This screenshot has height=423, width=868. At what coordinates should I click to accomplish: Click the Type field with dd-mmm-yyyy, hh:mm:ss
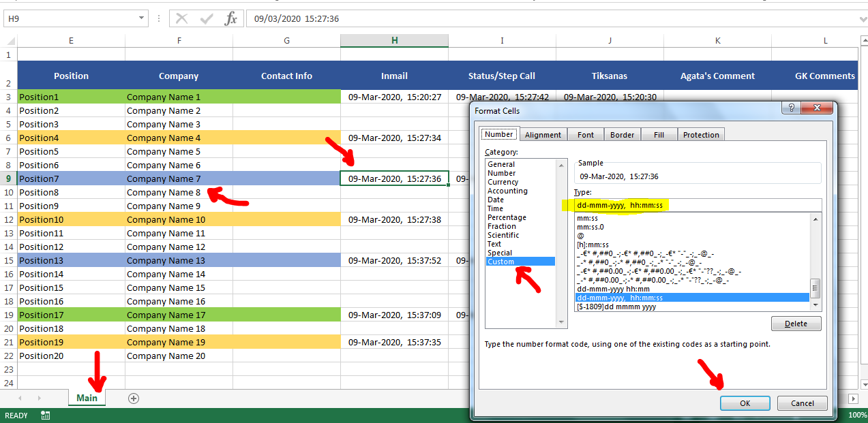click(x=698, y=205)
